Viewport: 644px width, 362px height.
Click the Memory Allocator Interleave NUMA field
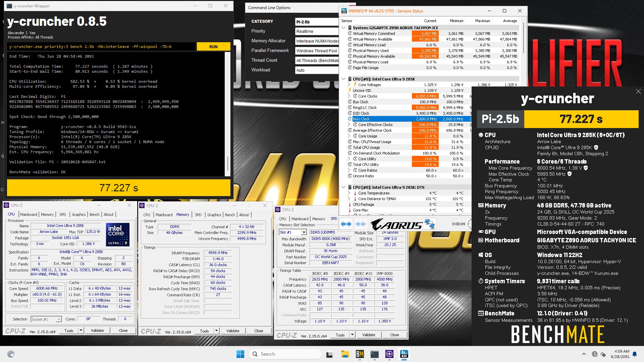[317, 41]
